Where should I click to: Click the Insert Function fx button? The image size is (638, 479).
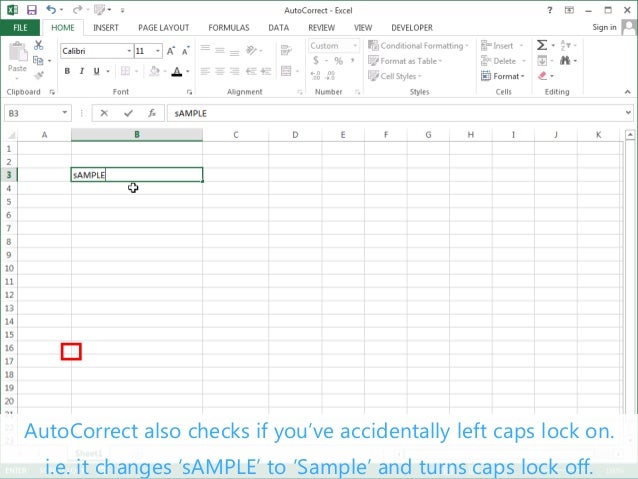[152, 113]
